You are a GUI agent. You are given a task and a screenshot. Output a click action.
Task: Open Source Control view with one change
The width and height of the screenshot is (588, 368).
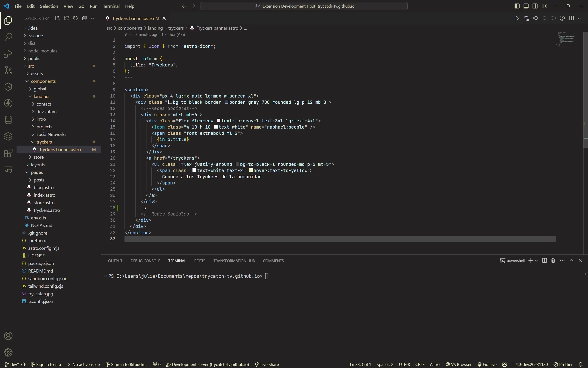[x=8, y=70]
